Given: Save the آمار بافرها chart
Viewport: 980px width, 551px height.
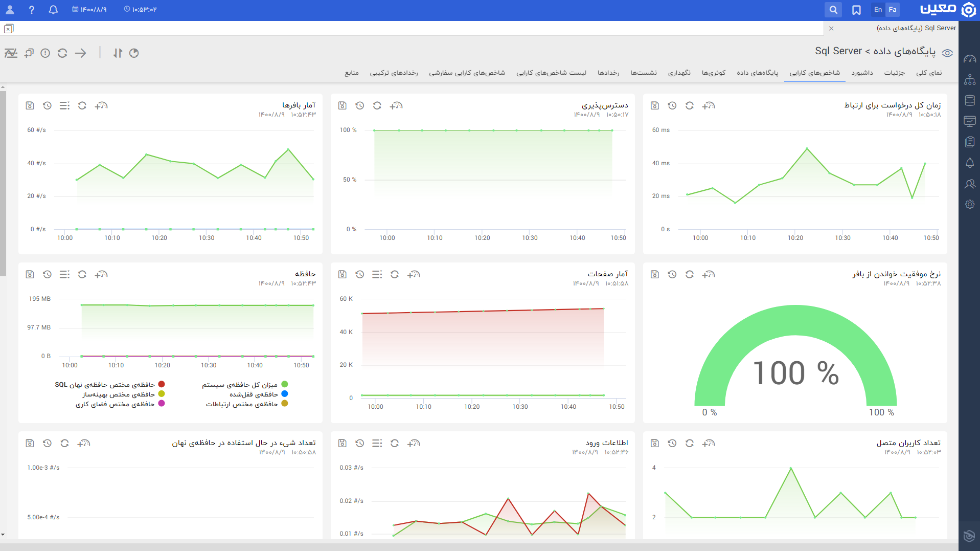Looking at the screenshot, I should [30, 105].
